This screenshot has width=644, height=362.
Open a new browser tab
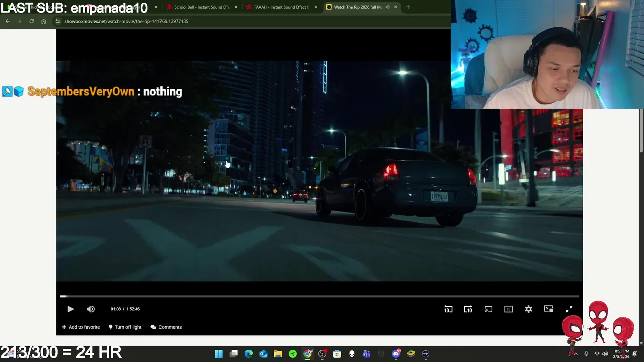point(408,7)
